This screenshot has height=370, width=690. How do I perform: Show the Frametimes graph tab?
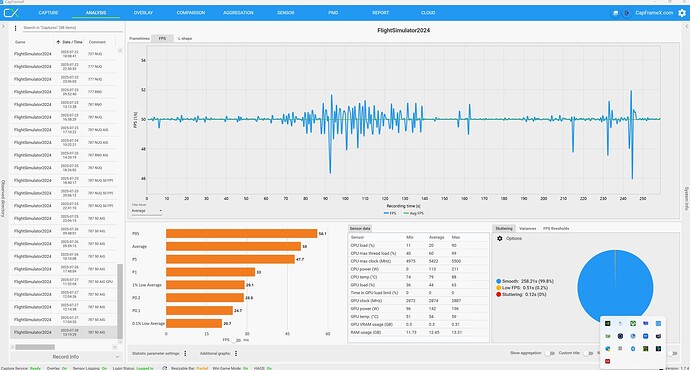coord(139,39)
